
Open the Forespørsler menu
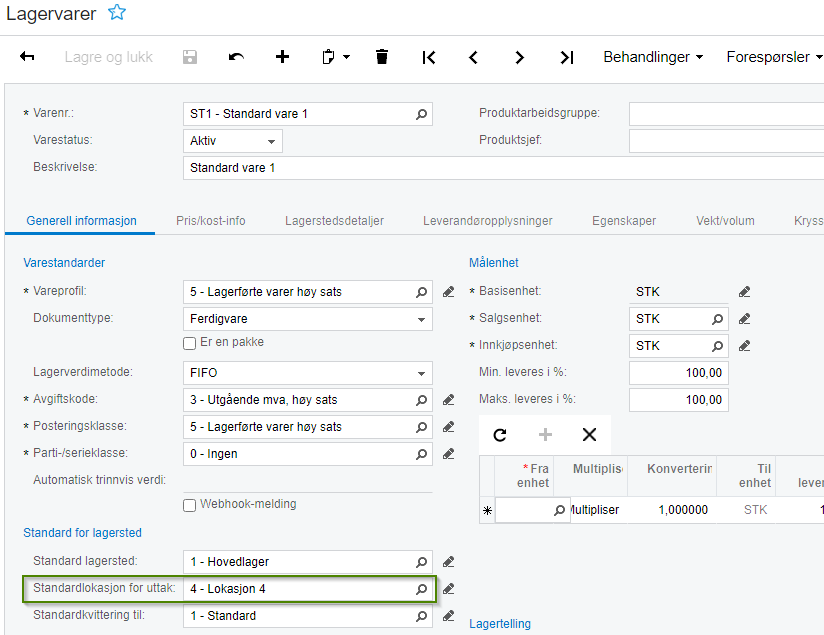(x=774, y=57)
